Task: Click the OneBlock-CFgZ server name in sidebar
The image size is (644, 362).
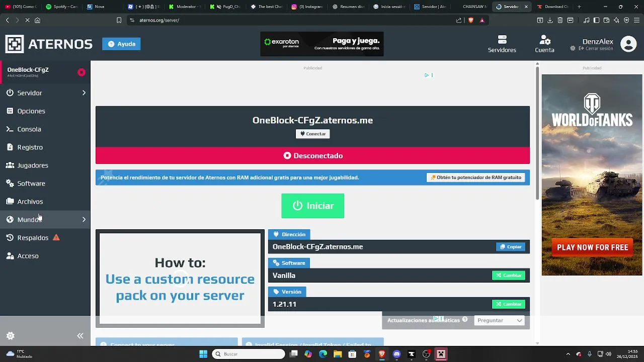Action: (28, 69)
